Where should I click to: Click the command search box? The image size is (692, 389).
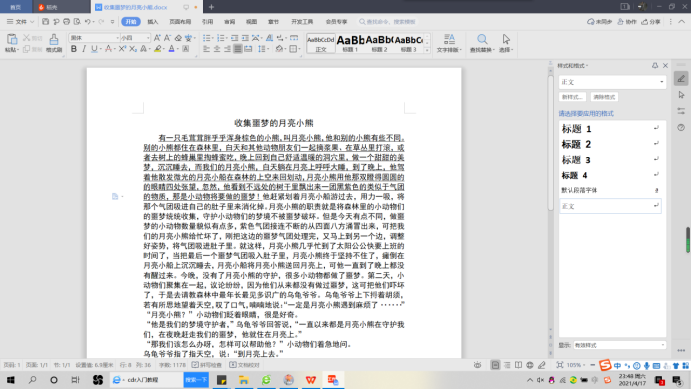coord(387,22)
